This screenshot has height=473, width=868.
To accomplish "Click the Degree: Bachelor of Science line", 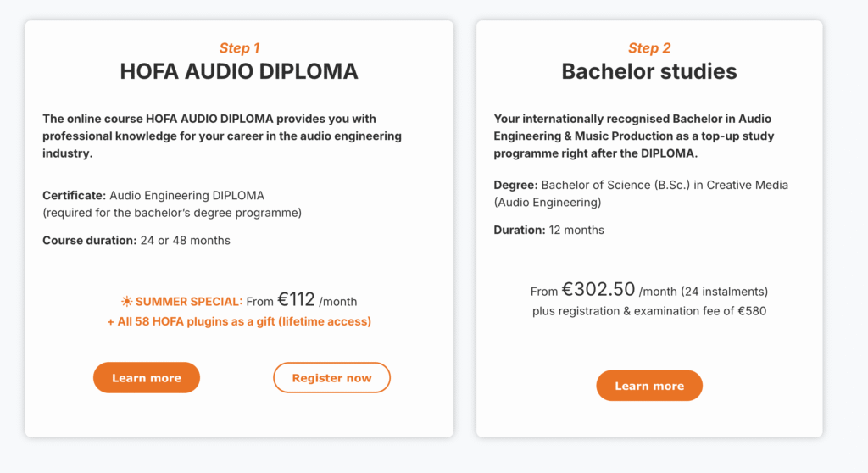I will click(x=641, y=185).
